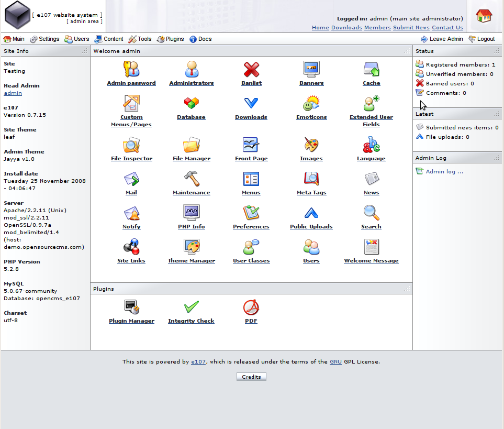Screen dimensions: 504x429
Task: Collapse the Plugins panel grip
Action: (x=407, y=289)
